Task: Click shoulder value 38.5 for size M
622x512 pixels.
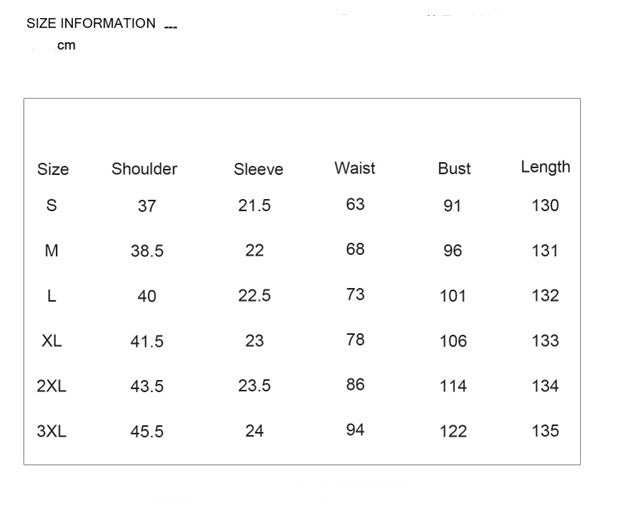Action: 147,251
